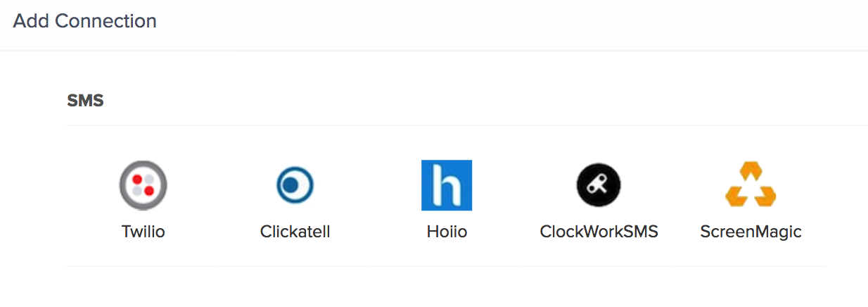This screenshot has height=307, width=868.
Task: Select the Twilio logo icon
Action: pos(143,185)
